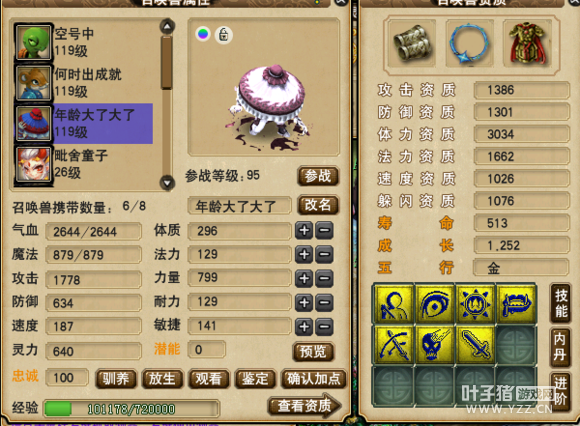Click the skull skill icon
Viewport: 580px width, 426px height.
point(435,344)
